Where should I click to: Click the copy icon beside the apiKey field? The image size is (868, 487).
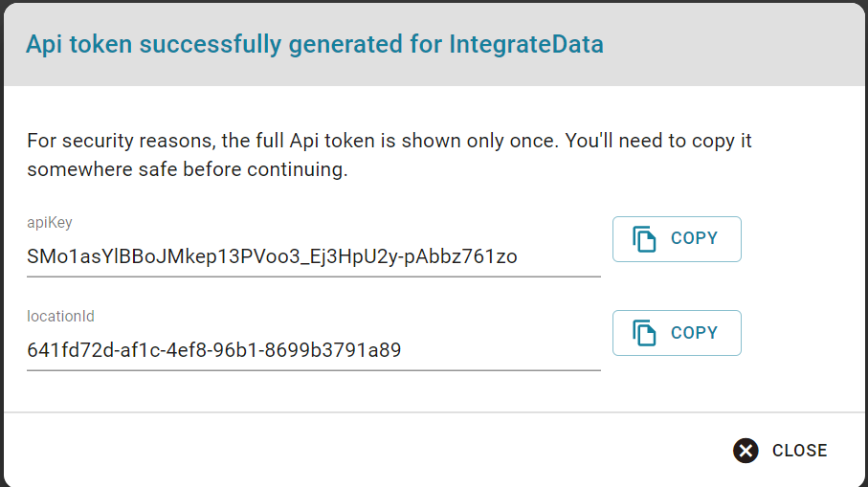coord(644,239)
